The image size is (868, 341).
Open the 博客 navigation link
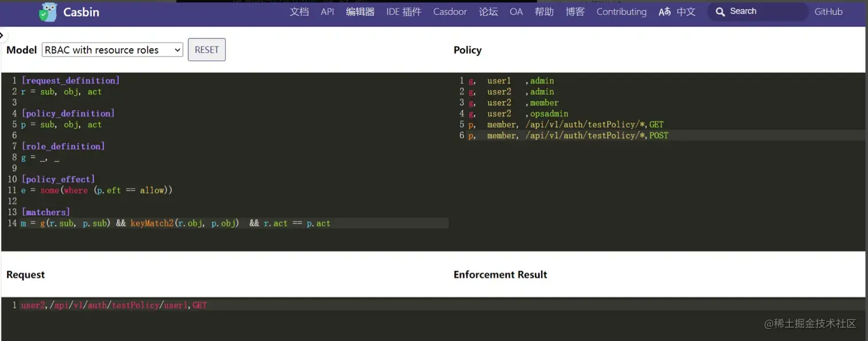tap(575, 11)
